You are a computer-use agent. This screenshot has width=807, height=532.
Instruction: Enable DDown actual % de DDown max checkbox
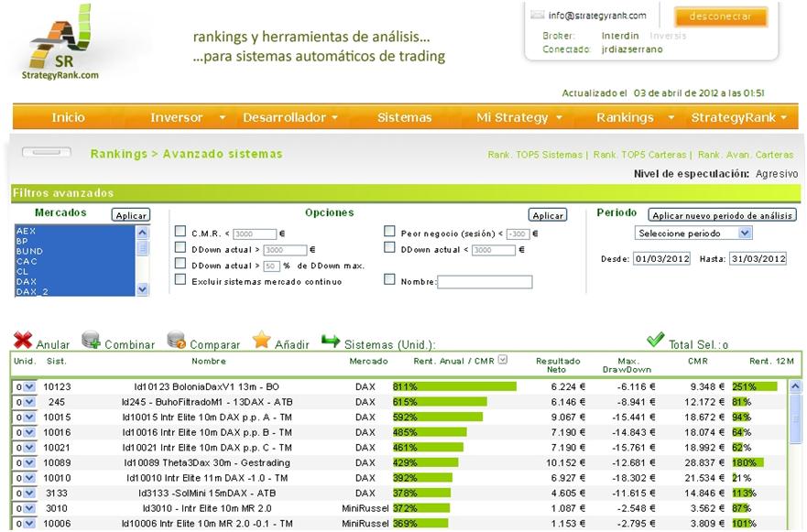pyautogui.click(x=180, y=264)
